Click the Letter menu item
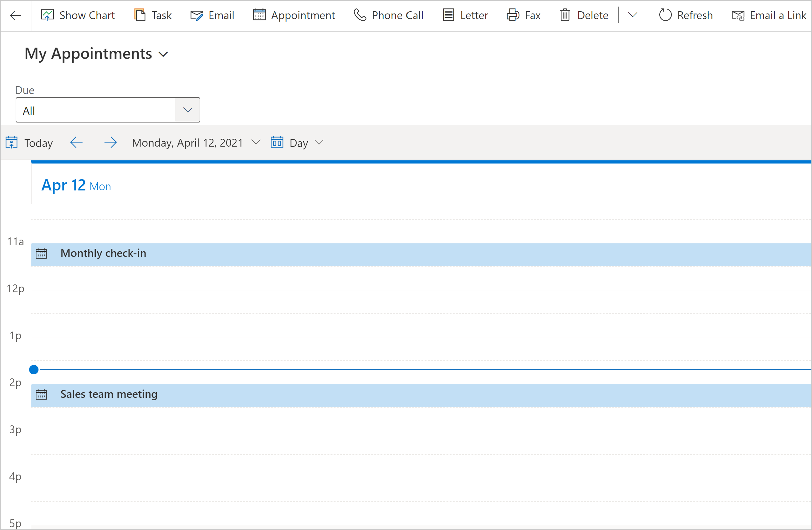 pyautogui.click(x=473, y=15)
